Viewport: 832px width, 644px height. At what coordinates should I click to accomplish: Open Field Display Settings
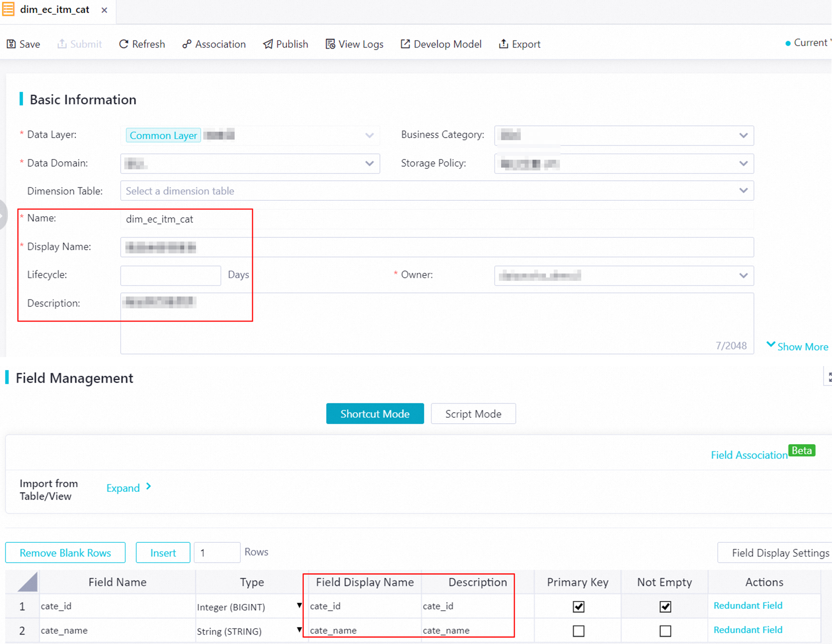coord(775,553)
